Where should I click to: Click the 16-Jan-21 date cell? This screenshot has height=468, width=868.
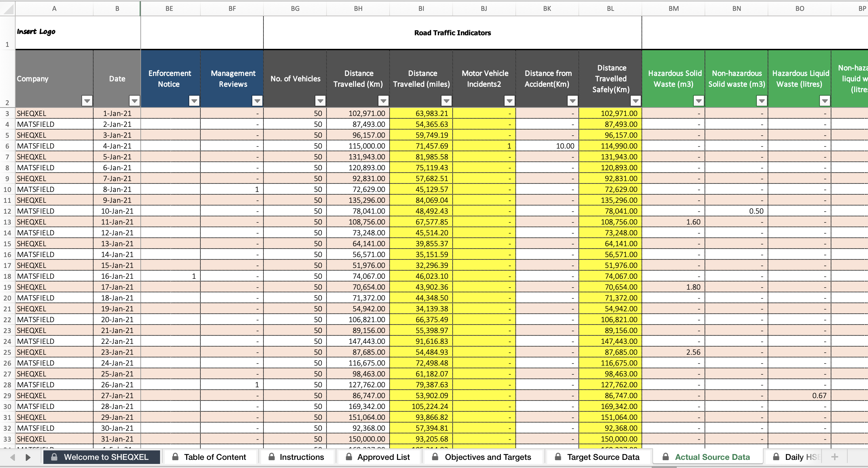click(117, 276)
